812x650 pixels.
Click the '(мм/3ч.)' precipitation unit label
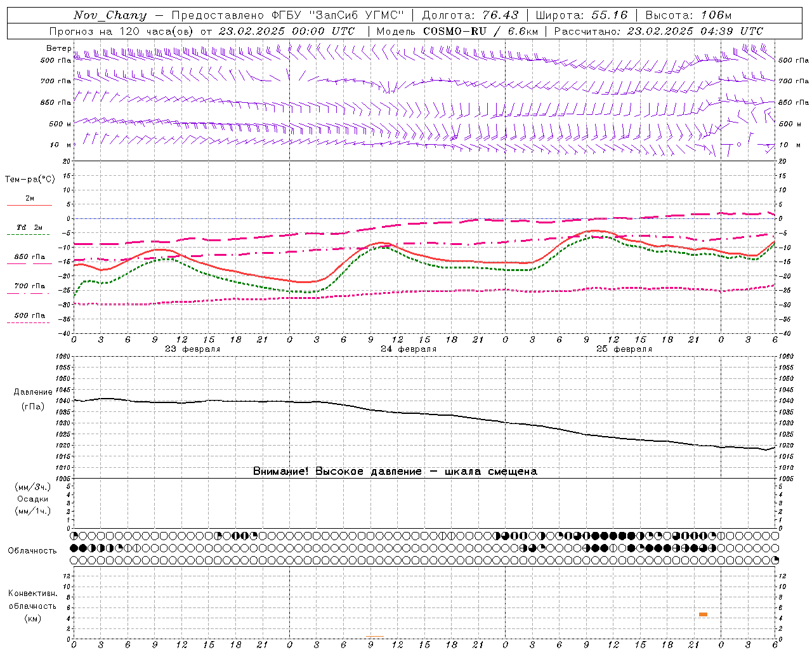[33, 487]
